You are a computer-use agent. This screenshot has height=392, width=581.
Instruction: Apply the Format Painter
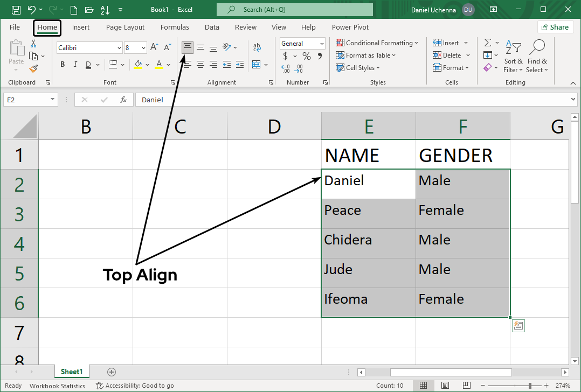point(32,68)
